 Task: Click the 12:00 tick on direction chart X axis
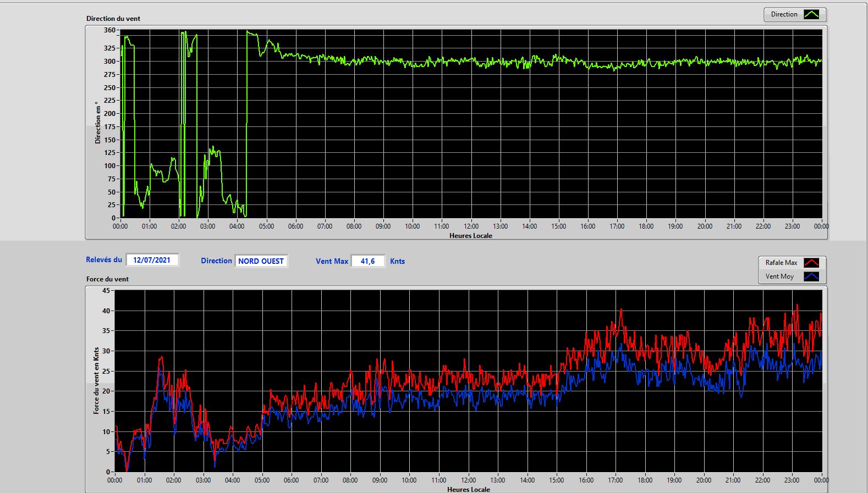(x=471, y=226)
